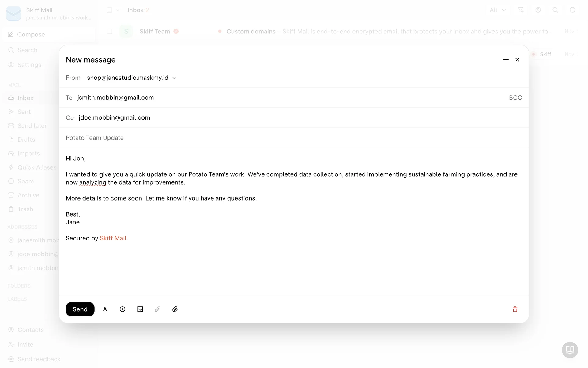Click the red discard draft trash icon

click(x=515, y=309)
